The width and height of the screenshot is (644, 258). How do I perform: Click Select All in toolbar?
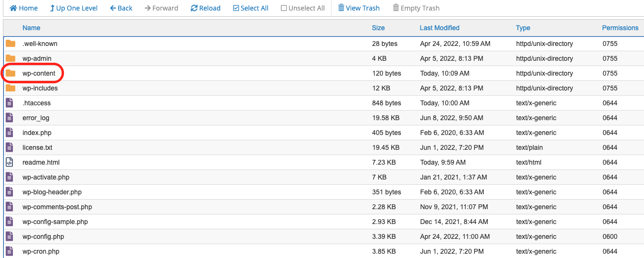(x=251, y=8)
